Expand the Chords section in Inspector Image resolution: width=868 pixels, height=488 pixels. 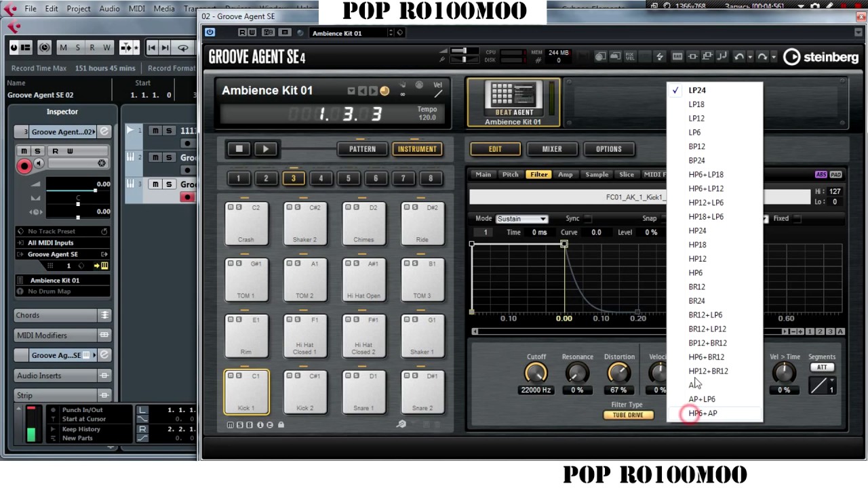click(62, 315)
